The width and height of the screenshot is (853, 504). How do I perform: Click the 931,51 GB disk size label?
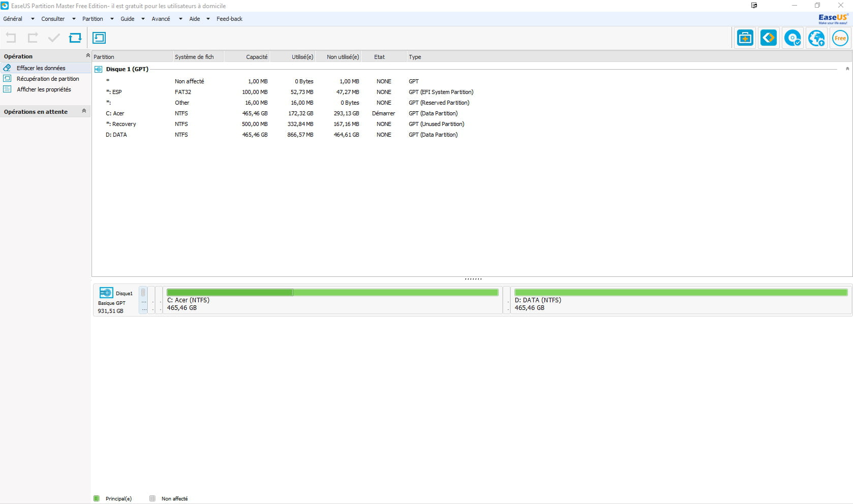coord(110,311)
